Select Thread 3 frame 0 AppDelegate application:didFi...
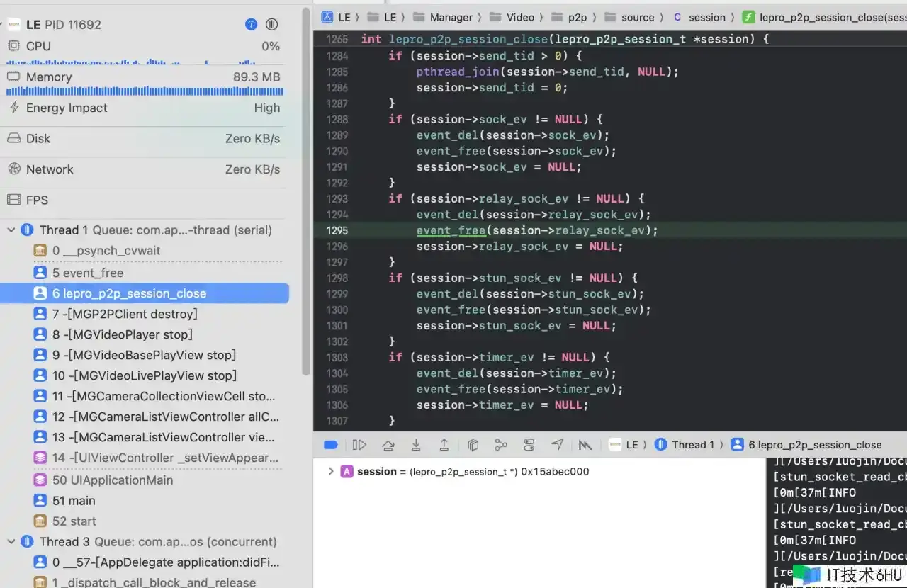 145,562
